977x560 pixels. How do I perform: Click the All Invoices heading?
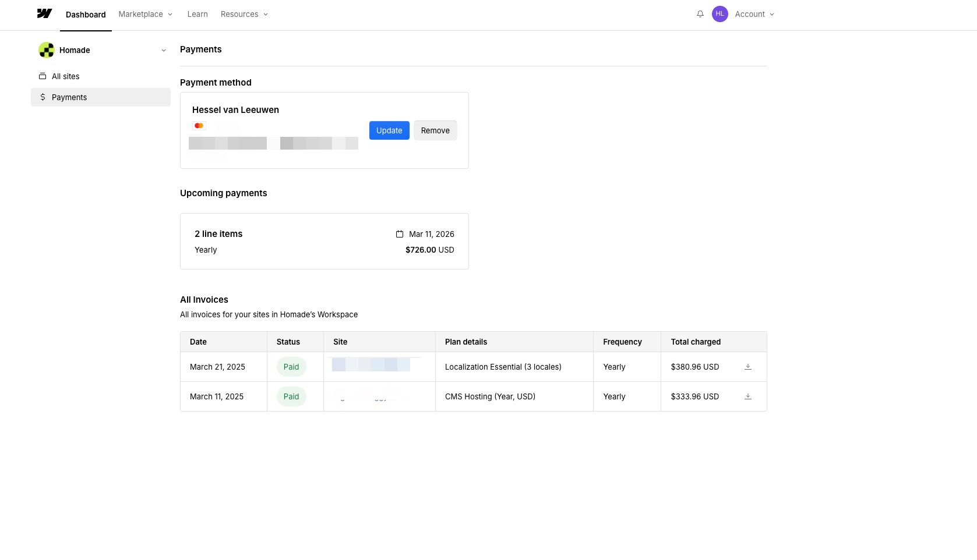204,300
